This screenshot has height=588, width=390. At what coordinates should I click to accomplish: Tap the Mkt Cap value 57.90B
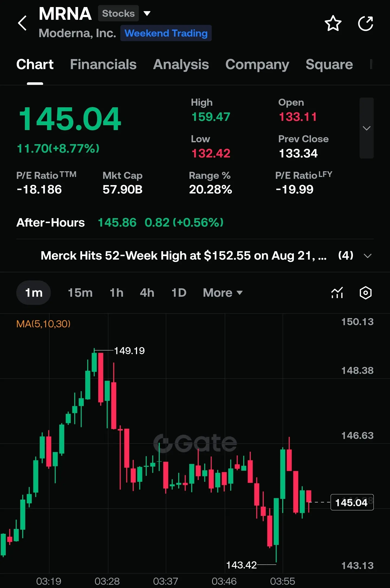(122, 189)
